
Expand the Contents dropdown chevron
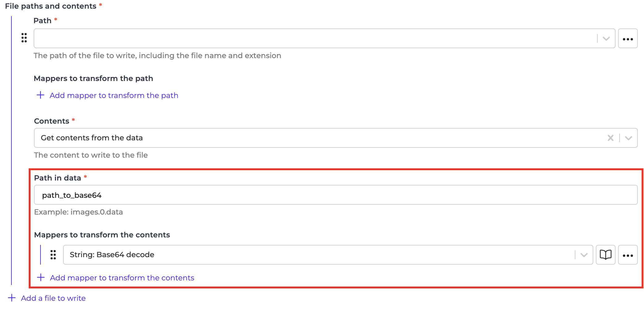pyautogui.click(x=629, y=138)
